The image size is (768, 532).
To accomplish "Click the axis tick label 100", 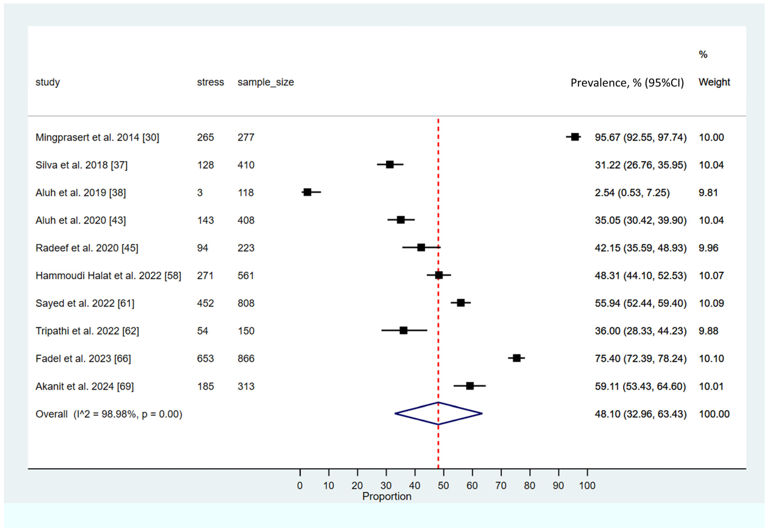I will click(x=587, y=486).
